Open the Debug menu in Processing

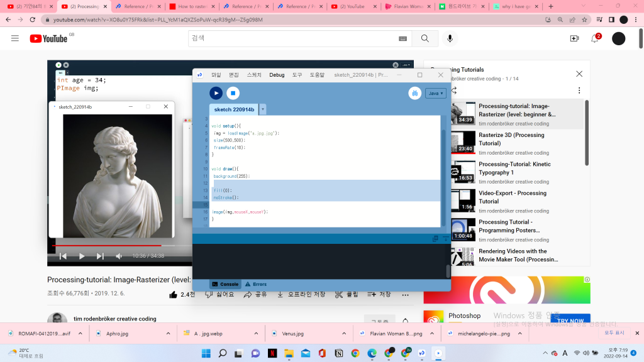277,75
